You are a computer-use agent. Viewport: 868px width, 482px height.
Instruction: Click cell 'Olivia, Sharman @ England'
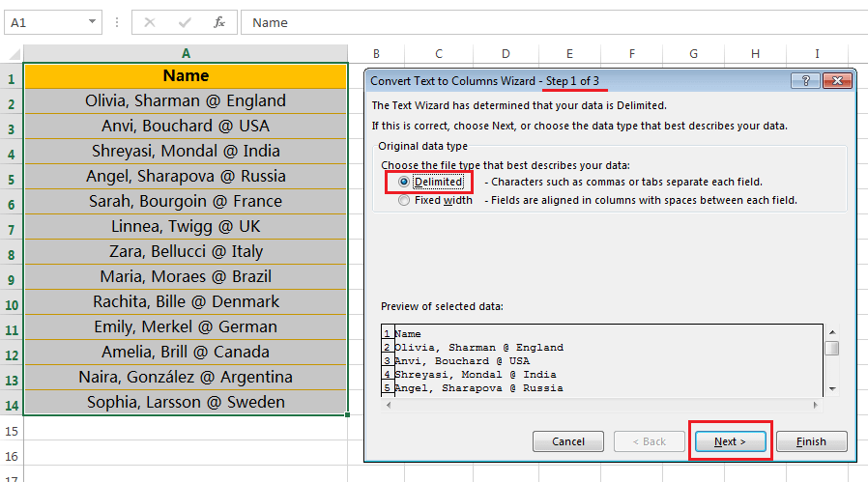[186, 100]
